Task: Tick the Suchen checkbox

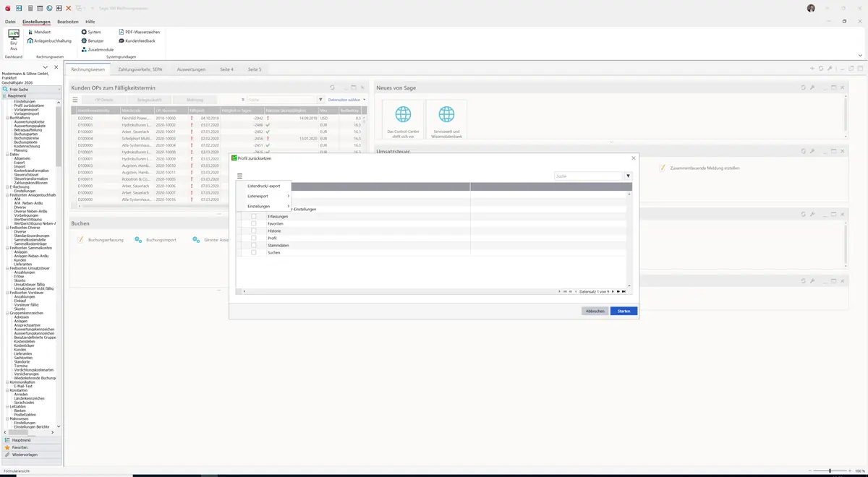Action: (x=254, y=253)
